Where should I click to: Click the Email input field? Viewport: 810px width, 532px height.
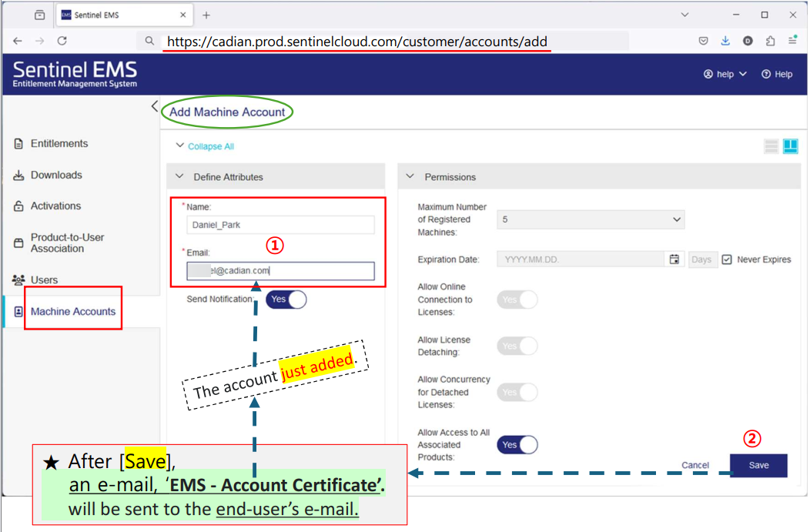[280, 271]
